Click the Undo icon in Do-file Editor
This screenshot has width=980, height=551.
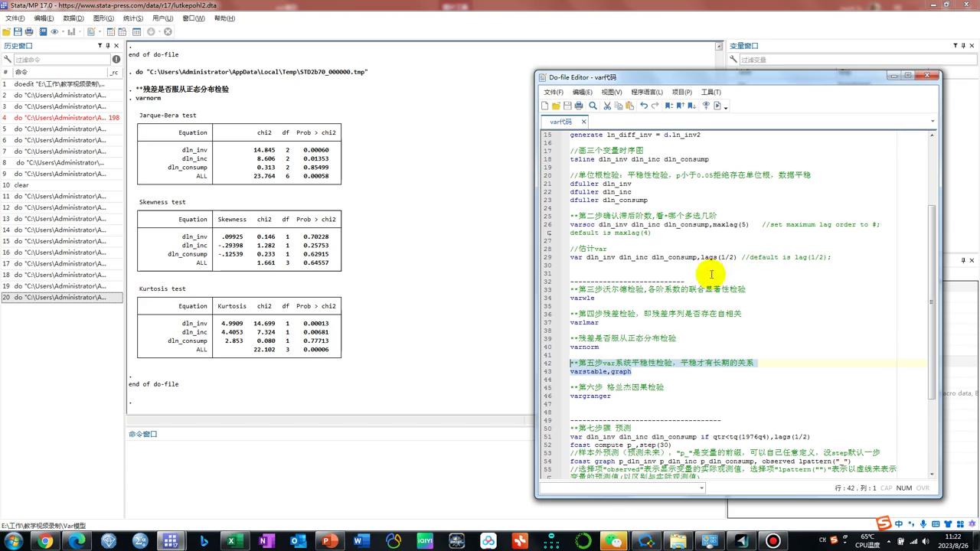coord(645,106)
